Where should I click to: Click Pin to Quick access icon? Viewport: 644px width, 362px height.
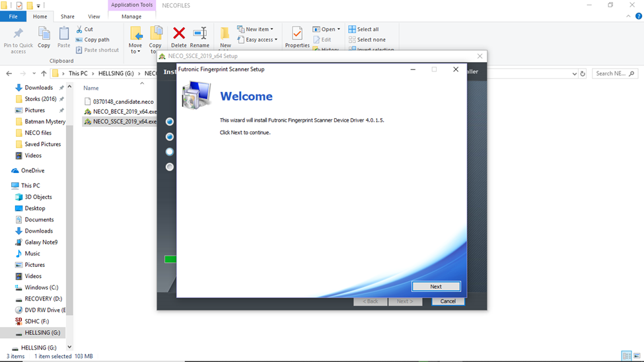click(18, 34)
